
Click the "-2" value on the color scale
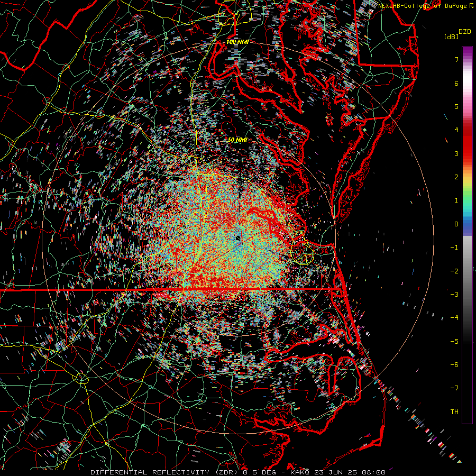tap(454, 271)
